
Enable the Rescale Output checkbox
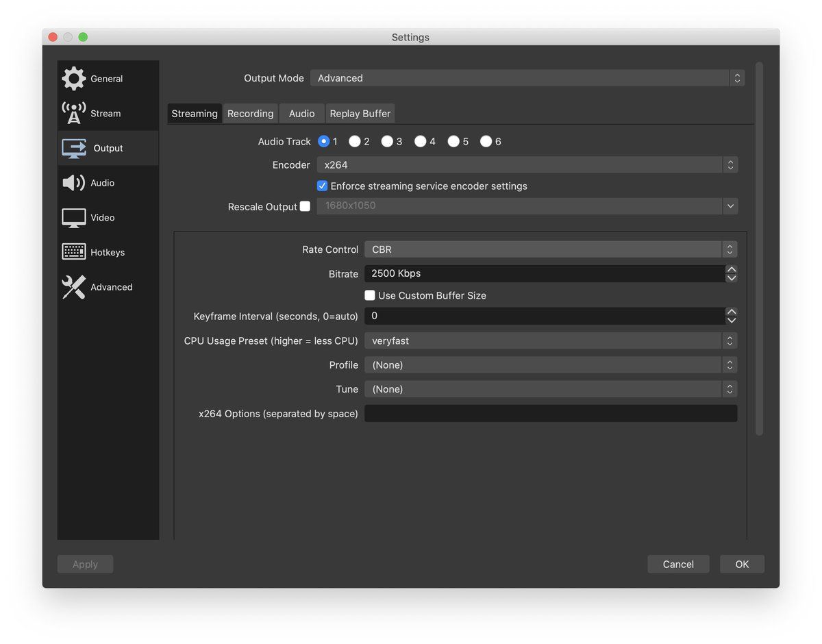305,206
